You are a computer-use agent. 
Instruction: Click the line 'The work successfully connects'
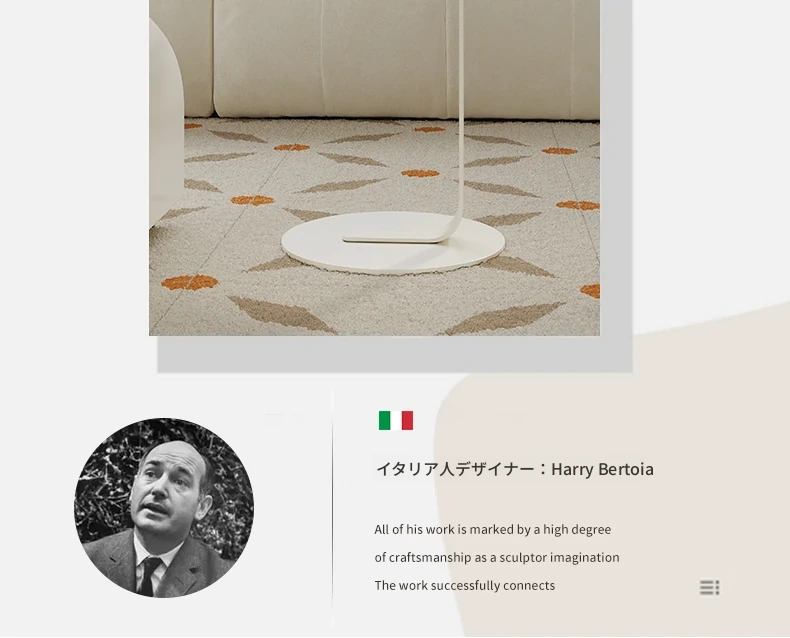pyautogui.click(x=465, y=586)
